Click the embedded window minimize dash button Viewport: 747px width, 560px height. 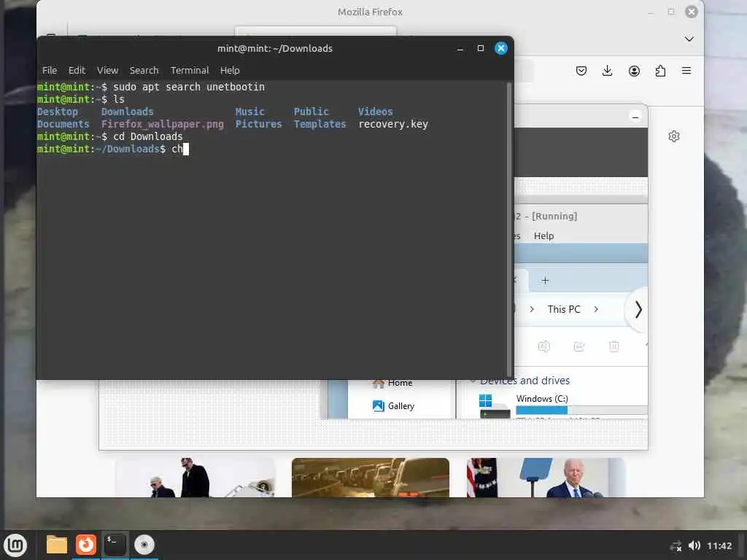click(635, 117)
